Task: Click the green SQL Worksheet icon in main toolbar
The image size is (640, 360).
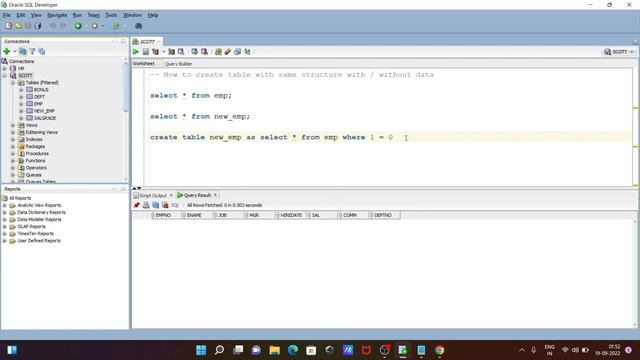Action: pos(116,26)
